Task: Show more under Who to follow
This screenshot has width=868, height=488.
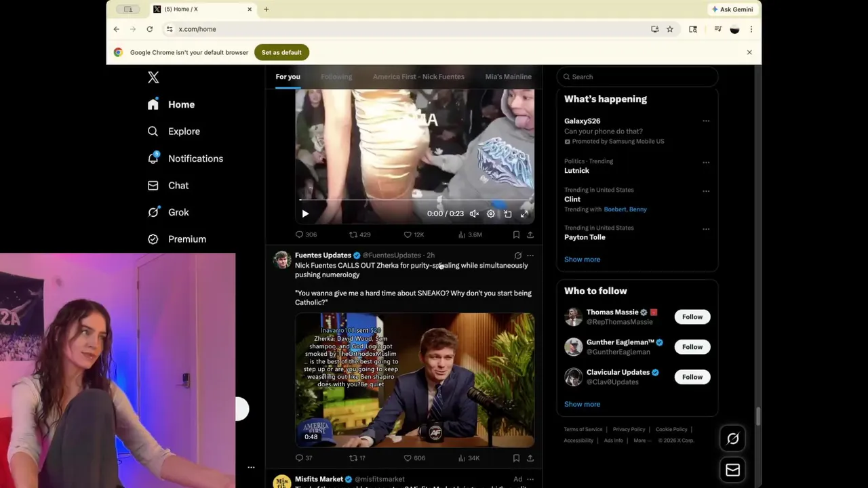Action: [x=582, y=405]
